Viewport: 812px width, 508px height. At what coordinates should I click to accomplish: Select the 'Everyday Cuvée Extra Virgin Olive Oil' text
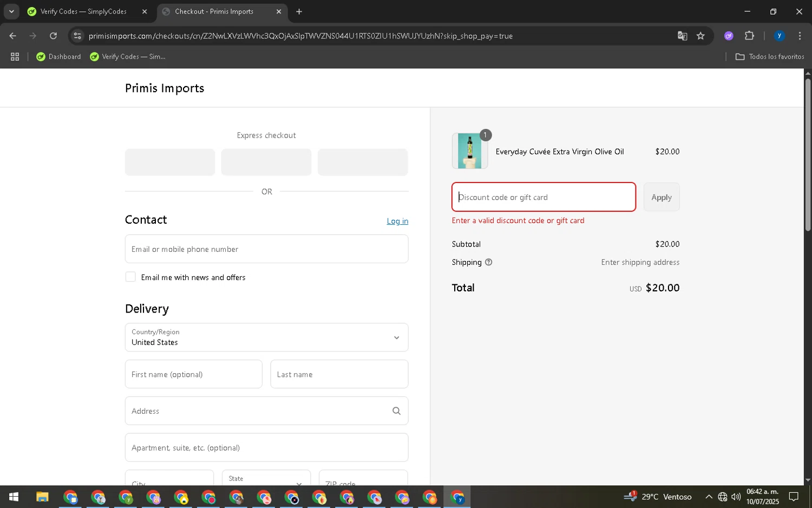tap(560, 152)
